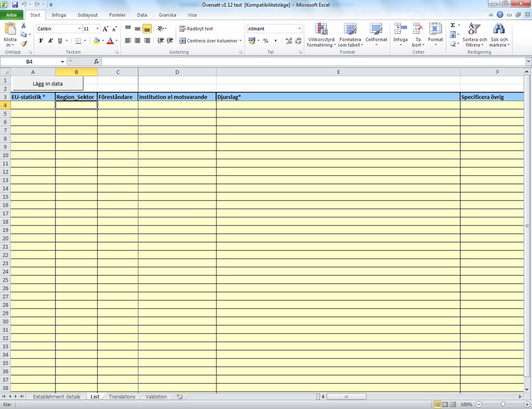
Task: Click the name box showing B4
Action: 30,62
